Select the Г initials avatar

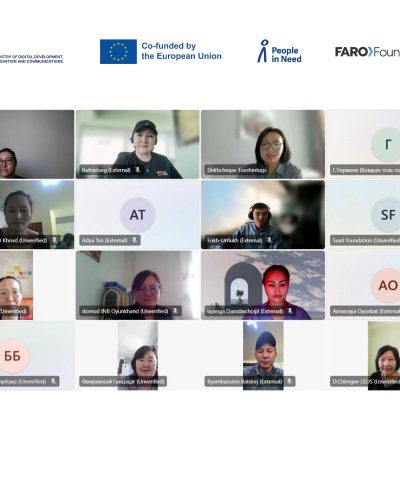click(388, 145)
